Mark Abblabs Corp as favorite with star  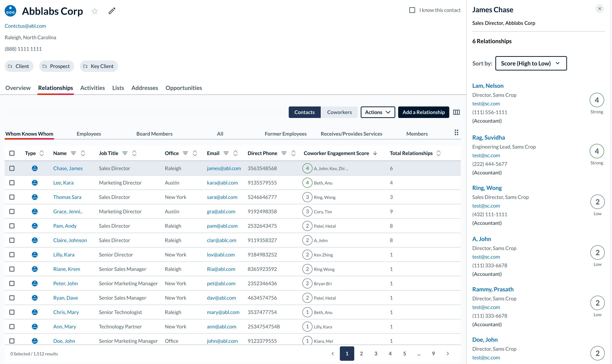[95, 11]
